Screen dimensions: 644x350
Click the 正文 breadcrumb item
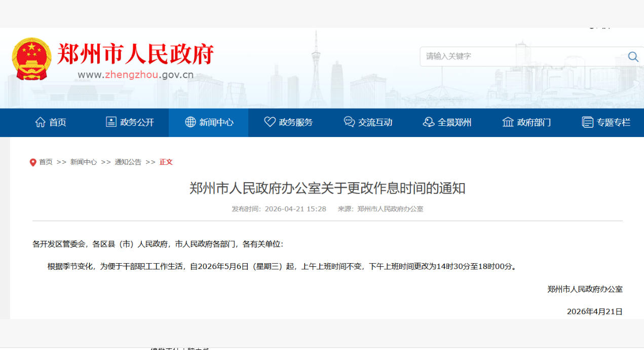coord(166,162)
